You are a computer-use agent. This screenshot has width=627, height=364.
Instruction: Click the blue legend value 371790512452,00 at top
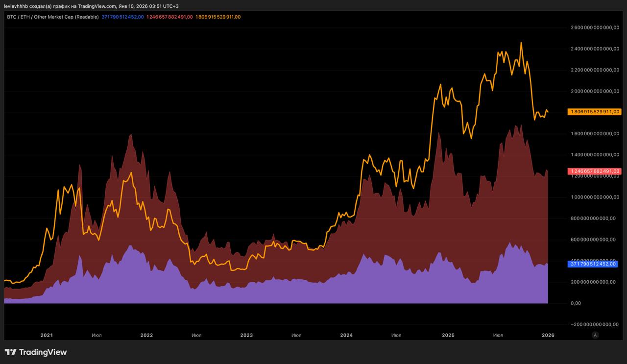click(122, 17)
